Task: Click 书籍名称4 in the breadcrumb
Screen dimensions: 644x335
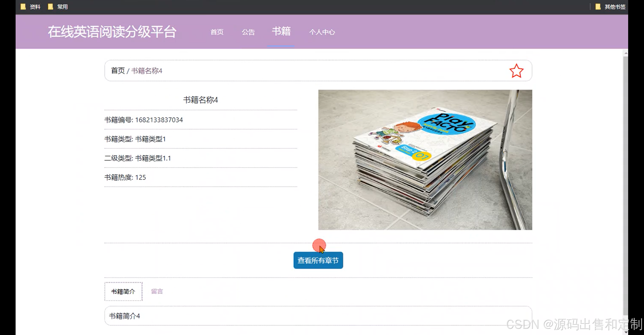Action: 147,71
